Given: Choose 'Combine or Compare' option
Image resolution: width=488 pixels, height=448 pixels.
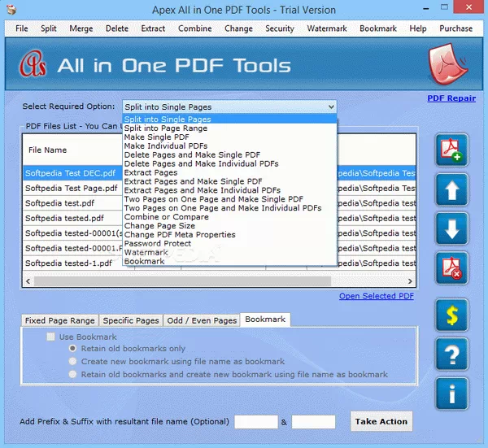Looking at the screenshot, I should pos(230,217).
